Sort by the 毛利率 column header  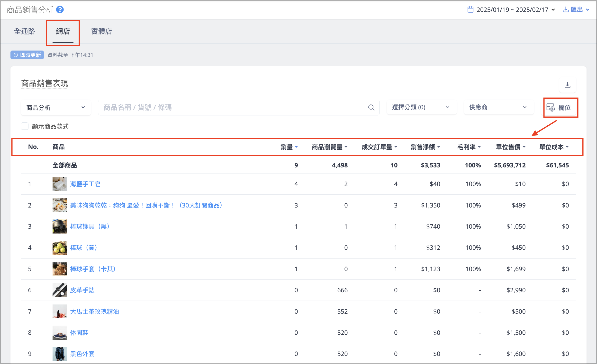[x=469, y=147]
